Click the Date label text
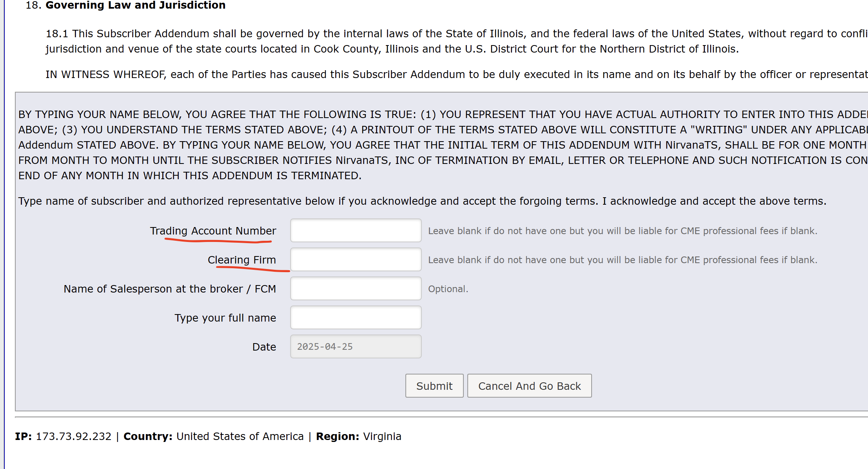This screenshot has height=469, width=868. [x=264, y=347]
